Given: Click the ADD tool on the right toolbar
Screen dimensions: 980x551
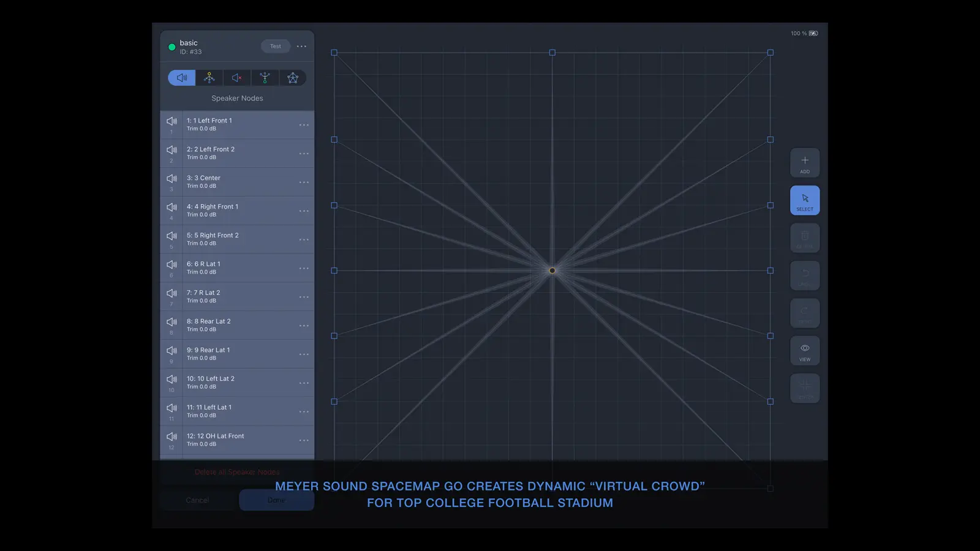Looking at the screenshot, I should click(805, 163).
